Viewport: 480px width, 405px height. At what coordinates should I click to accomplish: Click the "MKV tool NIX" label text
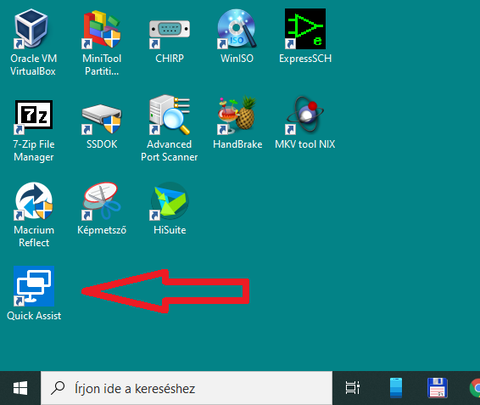(305, 144)
